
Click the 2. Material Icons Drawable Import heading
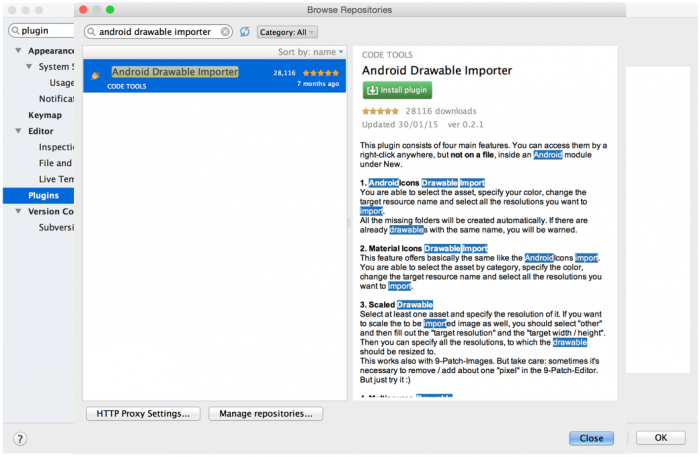[x=424, y=249]
